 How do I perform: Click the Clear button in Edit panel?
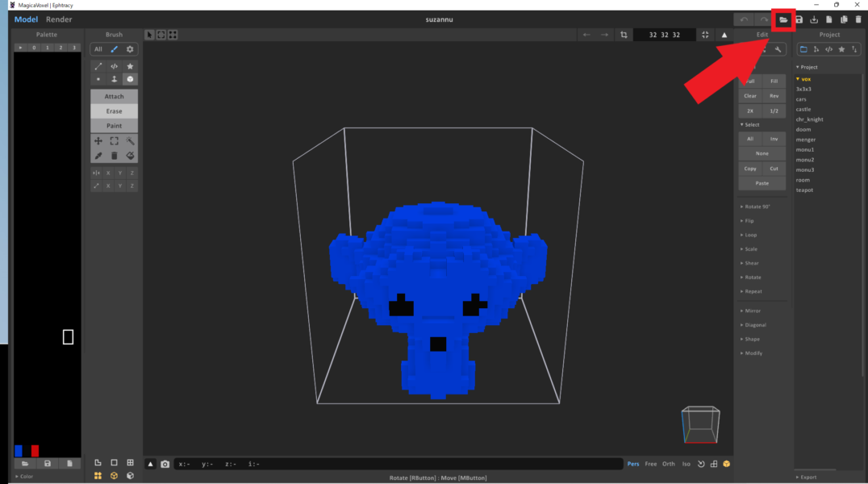[x=750, y=96]
